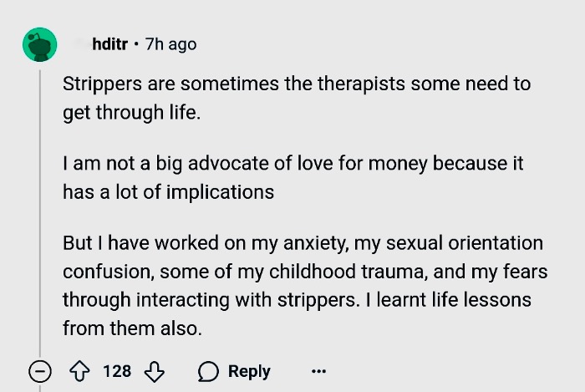585x392 pixels.
Task: Downvote the comment with 128 points
Action: 154,371
